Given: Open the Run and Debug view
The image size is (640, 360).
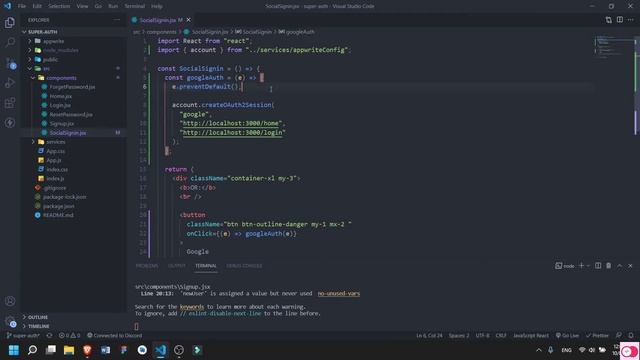Looking at the screenshot, I should click(10, 82).
